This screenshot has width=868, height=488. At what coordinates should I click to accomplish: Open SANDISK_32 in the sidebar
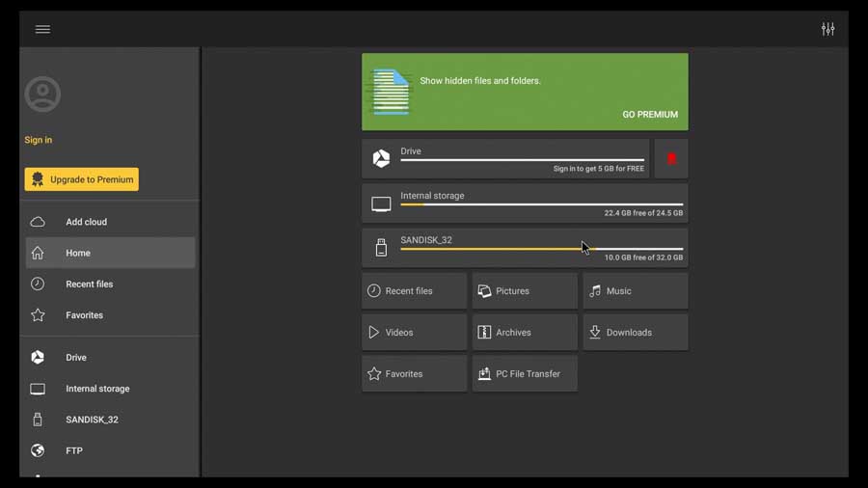[x=110, y=420]
